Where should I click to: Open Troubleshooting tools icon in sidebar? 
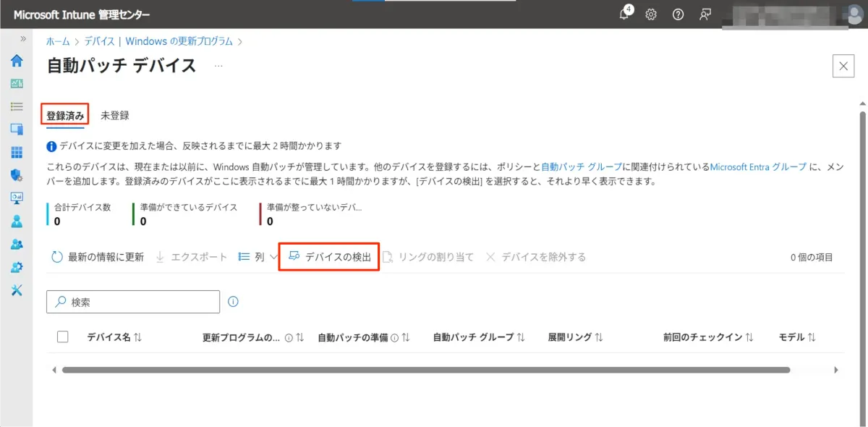tap(17, 290)
